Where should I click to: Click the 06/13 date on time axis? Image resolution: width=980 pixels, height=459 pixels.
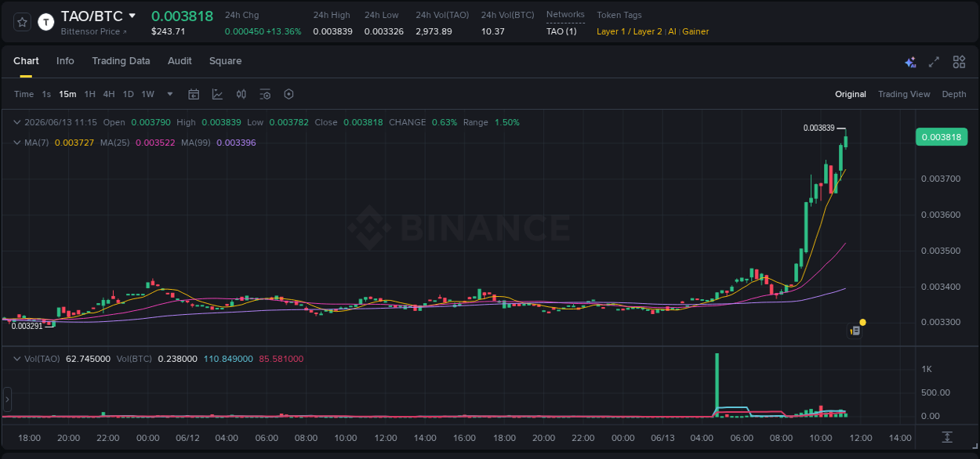662,437
